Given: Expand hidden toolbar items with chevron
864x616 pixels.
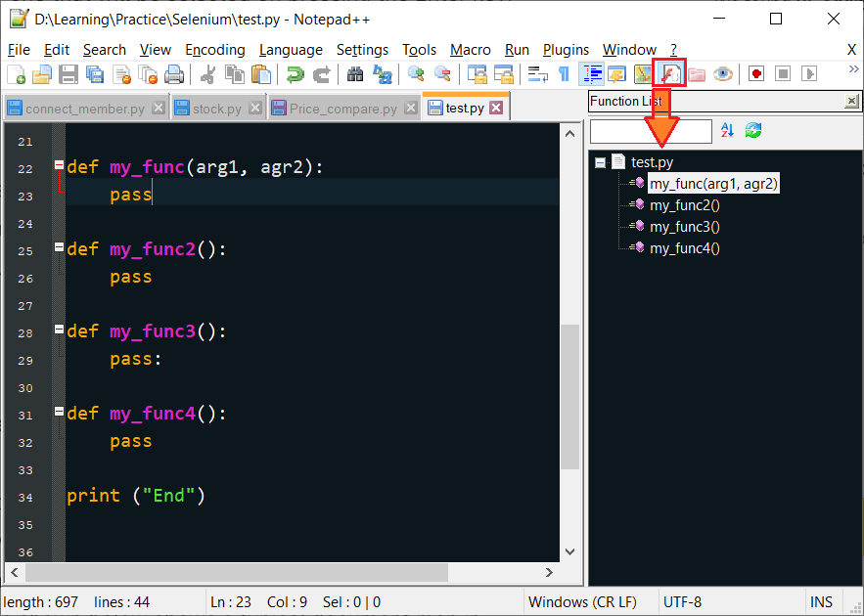Looking at the screenshot, I should tap(853, 68).
